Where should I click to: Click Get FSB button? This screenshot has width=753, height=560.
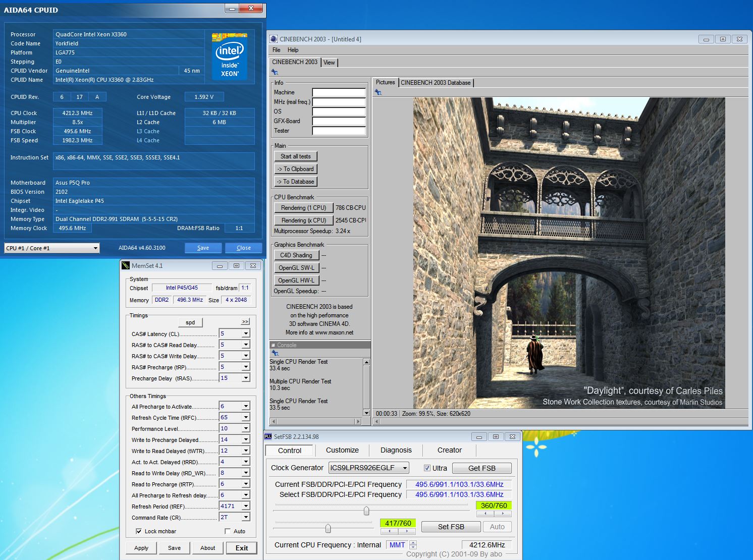(x=482, y=468)
